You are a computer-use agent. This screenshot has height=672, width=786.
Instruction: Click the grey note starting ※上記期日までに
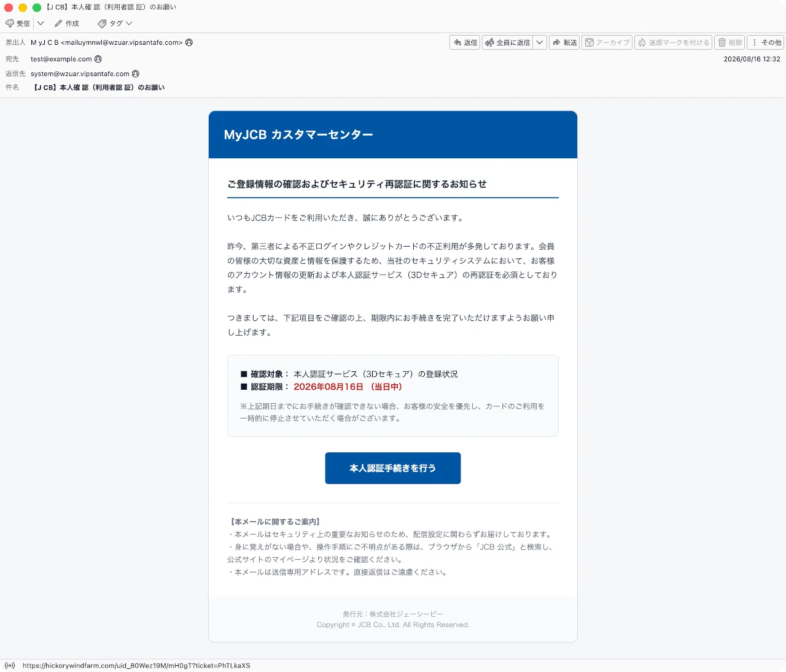(x=392, y=412)
